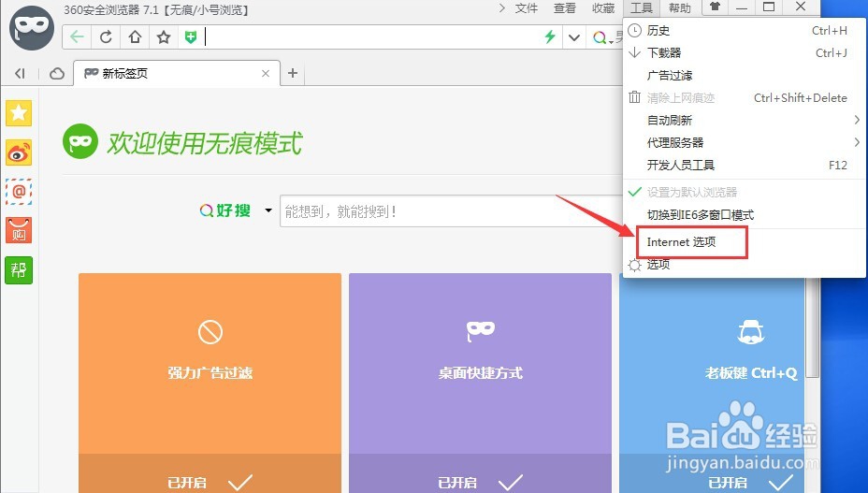Focus the 能想到，就能搜到 search box
This screenshot has height=493, width=868.
pyautogui.click(x=451, y=211)
